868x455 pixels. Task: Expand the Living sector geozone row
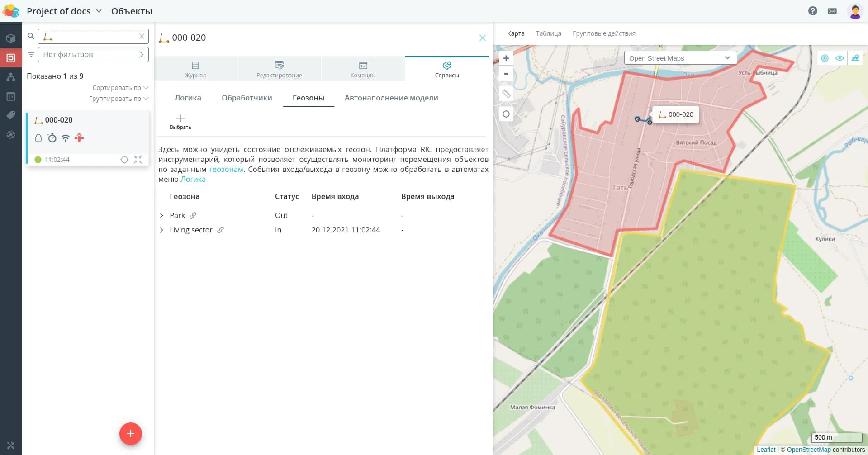(x=161, y=230)
